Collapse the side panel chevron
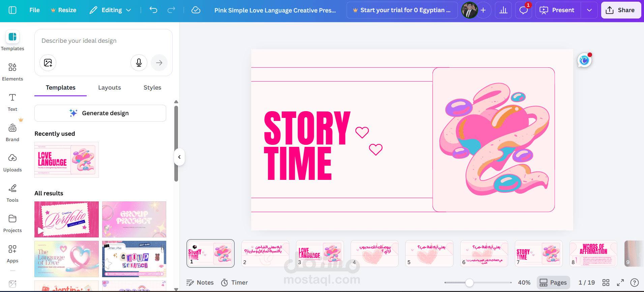The image size is (644, 292). pos(179,157)
